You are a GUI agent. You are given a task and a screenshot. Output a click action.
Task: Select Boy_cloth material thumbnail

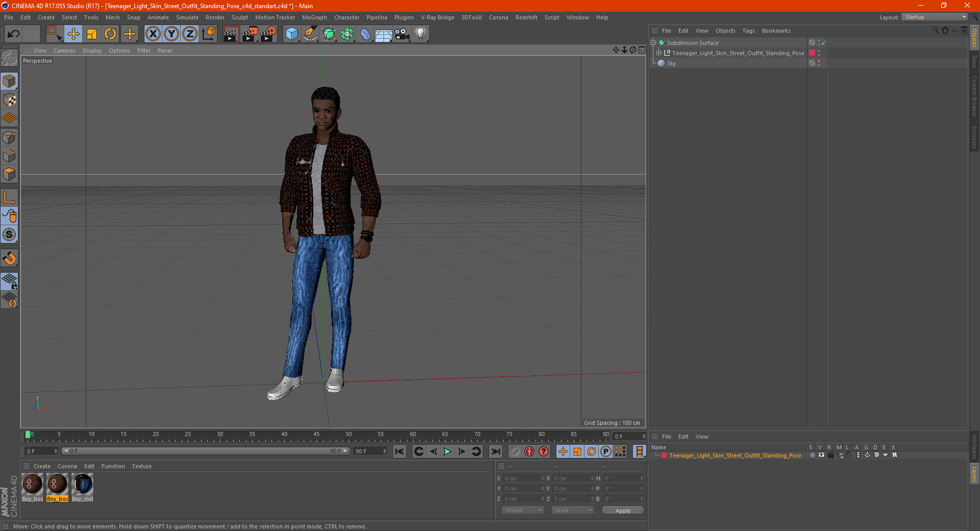coord(82,488)
